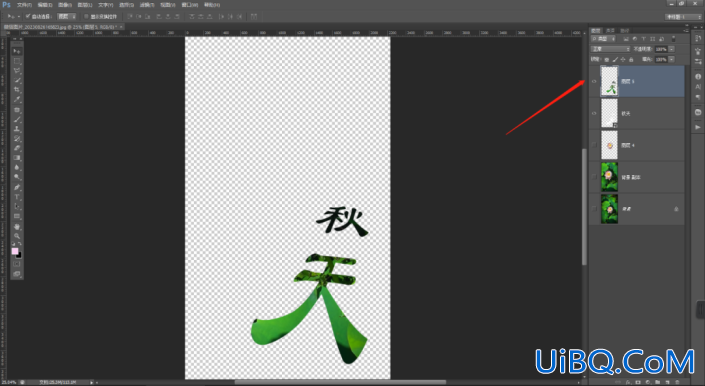Select the Dodge tool
The height and width of the screenshot is (386, 705).
pos(17,177)
